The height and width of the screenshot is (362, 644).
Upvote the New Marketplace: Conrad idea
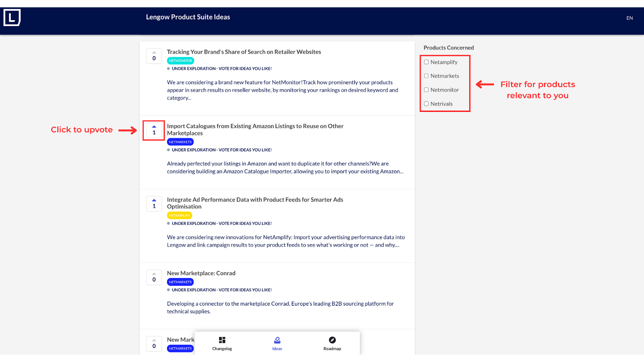point(154,277)
